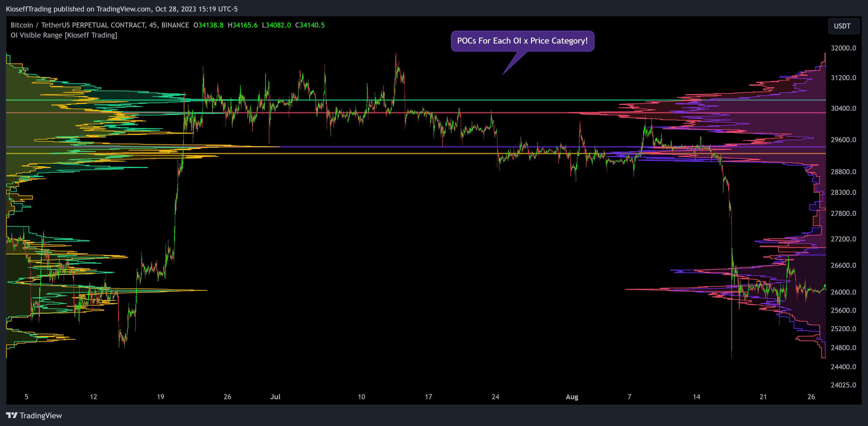Click the 28300.0 price axis label
868x426 pixels.
(x=843, y=192)
